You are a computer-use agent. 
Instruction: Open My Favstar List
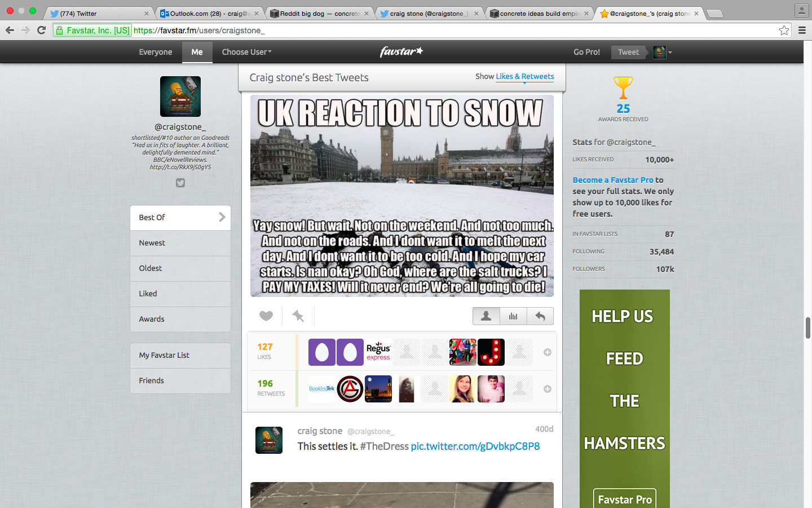[180, 355]
